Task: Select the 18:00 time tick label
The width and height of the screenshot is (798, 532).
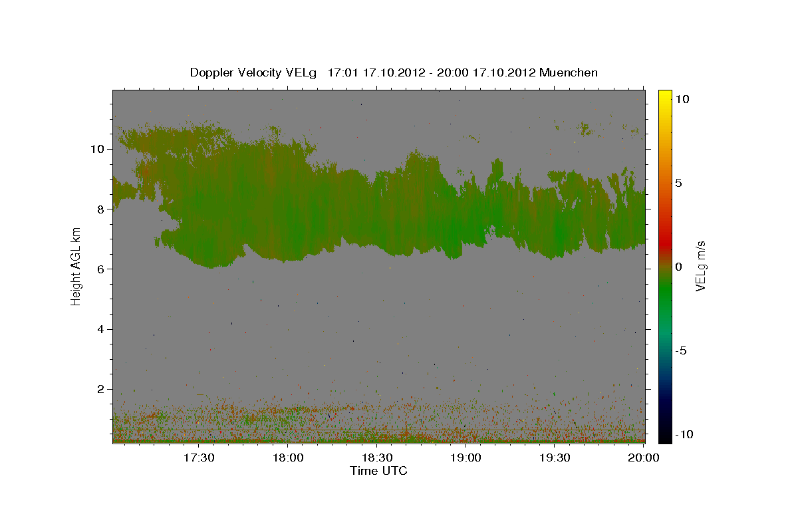Action: [x=287, y=458]
